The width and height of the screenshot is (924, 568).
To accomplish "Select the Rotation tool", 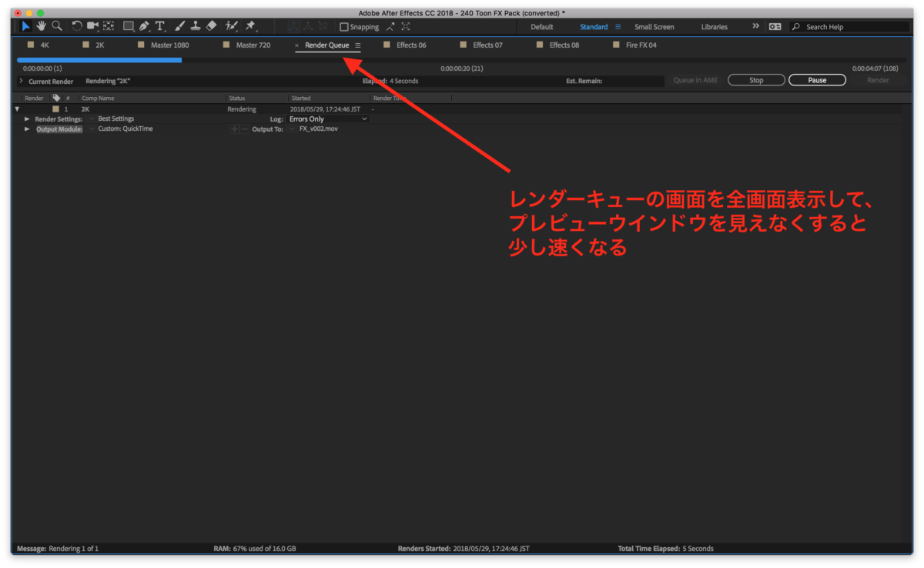I will pos(77,26).
